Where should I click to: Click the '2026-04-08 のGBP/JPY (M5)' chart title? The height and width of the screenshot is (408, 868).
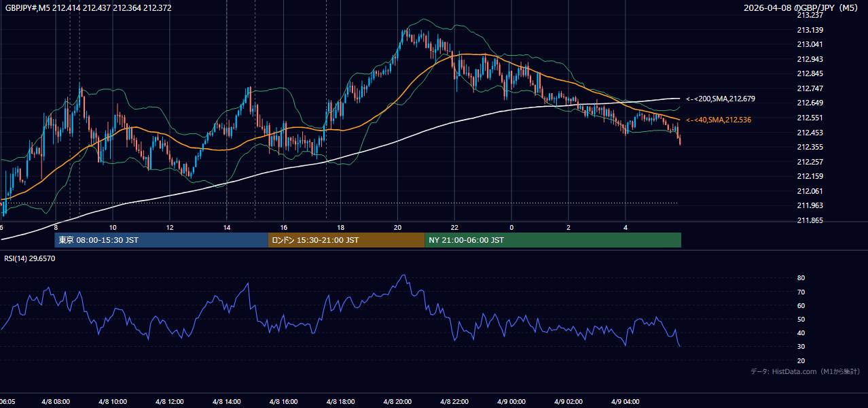[801, 7]
